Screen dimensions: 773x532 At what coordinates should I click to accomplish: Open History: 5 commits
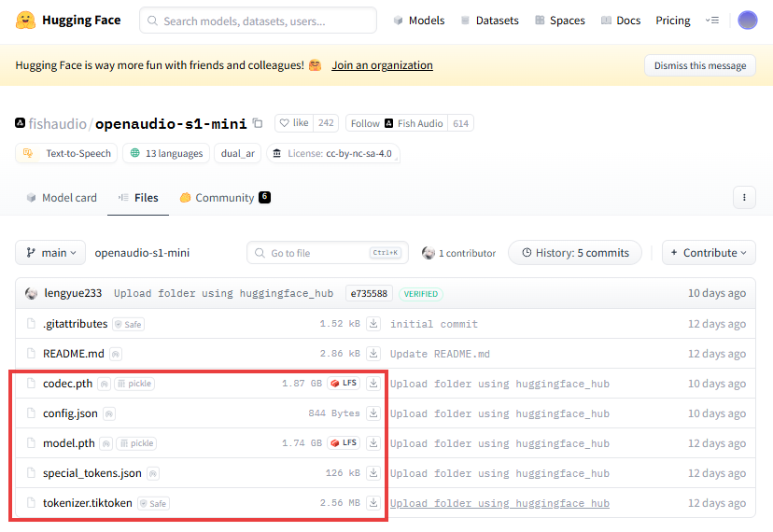pyautogui.click(x=575, y=252)
